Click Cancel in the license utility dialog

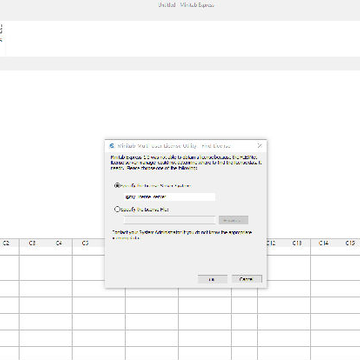tap(247, 279)
